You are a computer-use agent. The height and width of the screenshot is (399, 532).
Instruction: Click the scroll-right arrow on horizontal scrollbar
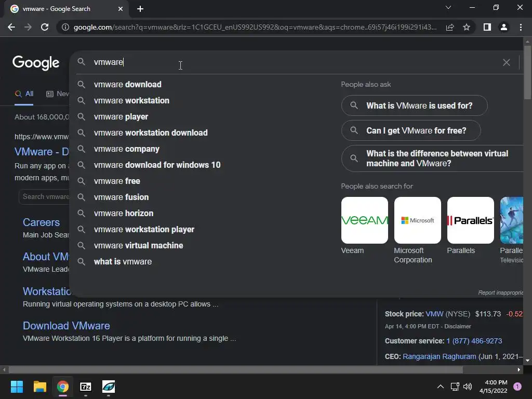point(519,369)
